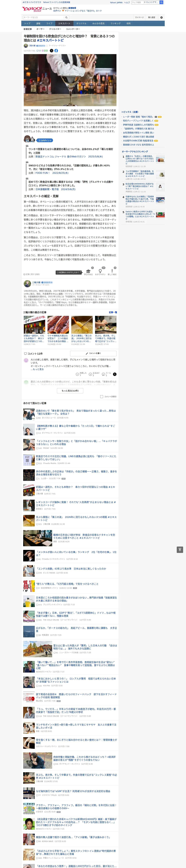The image size is (186, 868).
Task: Open ranking article 1 about 露天風呂
Action: click(x=140, y=160)
